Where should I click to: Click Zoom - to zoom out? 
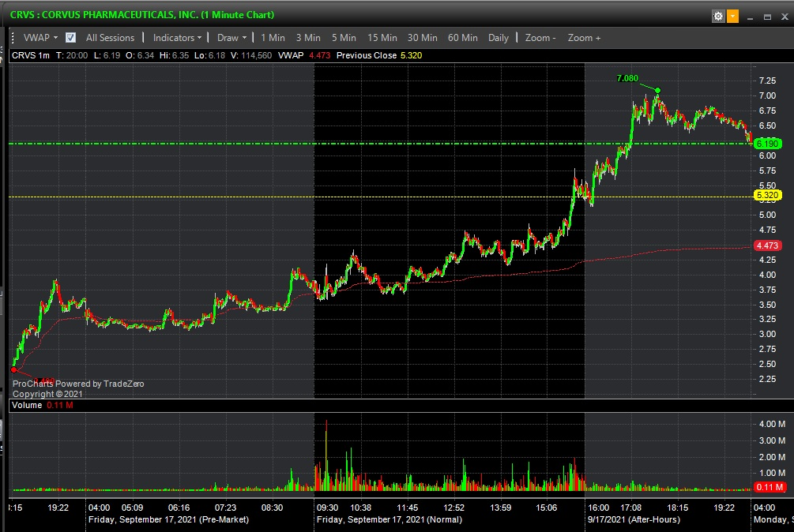coord(540,38)
